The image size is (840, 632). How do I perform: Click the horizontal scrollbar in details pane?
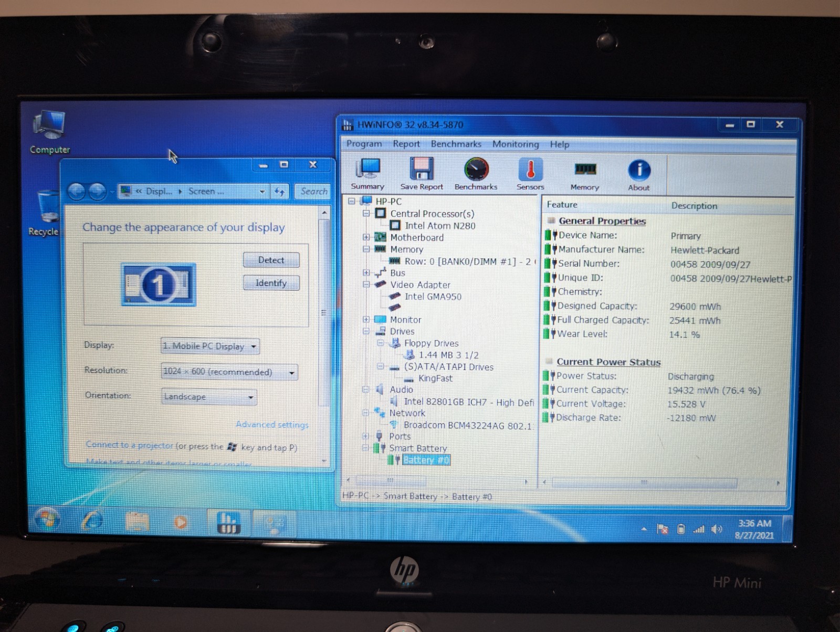pyautogui.click(x=645, y=482)
